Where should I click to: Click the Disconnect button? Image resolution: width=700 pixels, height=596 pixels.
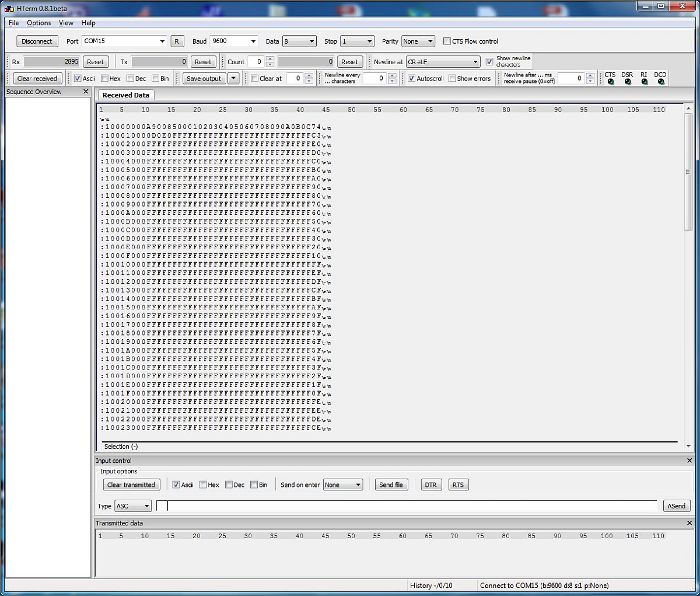coord(37,41)
